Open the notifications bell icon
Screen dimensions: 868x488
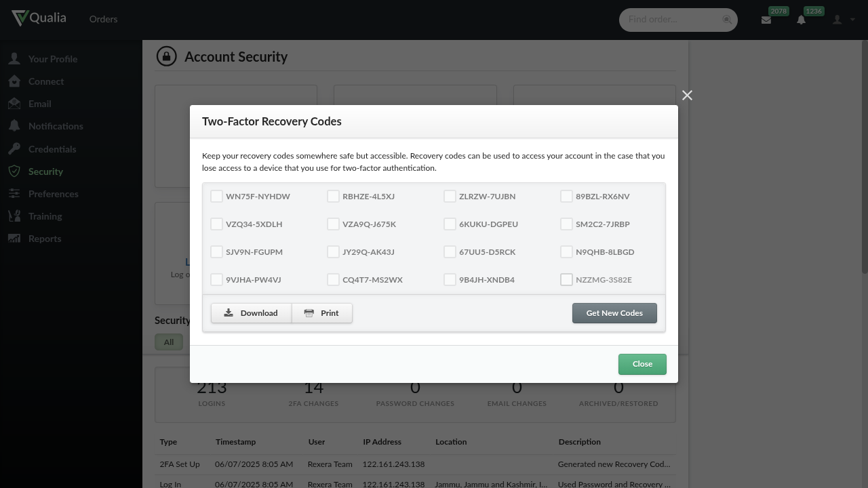pos(801,20)
